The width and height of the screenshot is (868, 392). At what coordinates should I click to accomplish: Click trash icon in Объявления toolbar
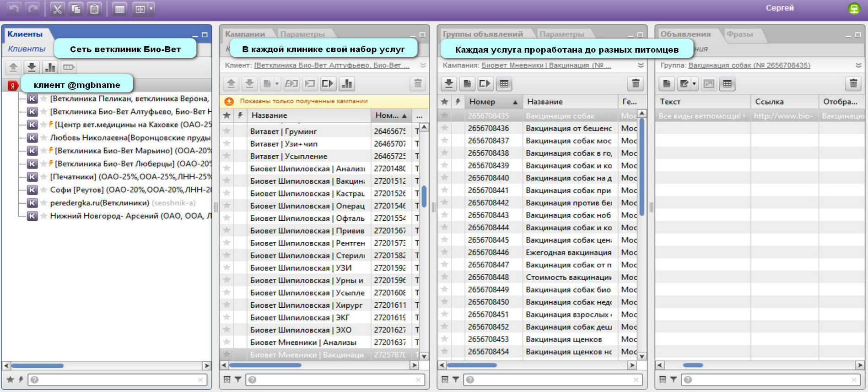point(853,84)
